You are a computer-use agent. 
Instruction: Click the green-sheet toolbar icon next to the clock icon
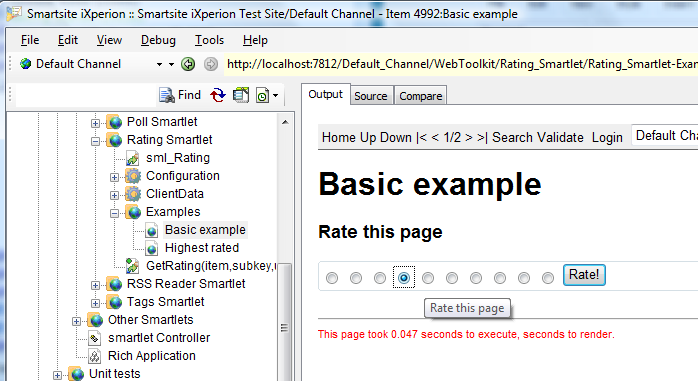tap(241, 95)
